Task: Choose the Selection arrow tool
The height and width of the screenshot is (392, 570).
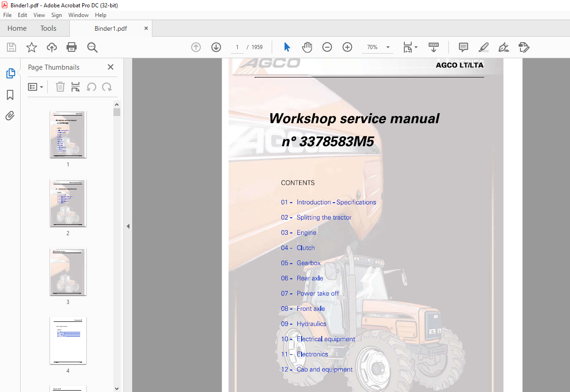Action: coord(287,47)
